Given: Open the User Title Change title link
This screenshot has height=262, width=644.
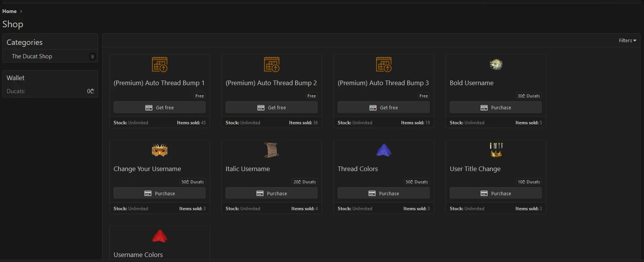Looking at the screenshot, I should click(475, 169).
